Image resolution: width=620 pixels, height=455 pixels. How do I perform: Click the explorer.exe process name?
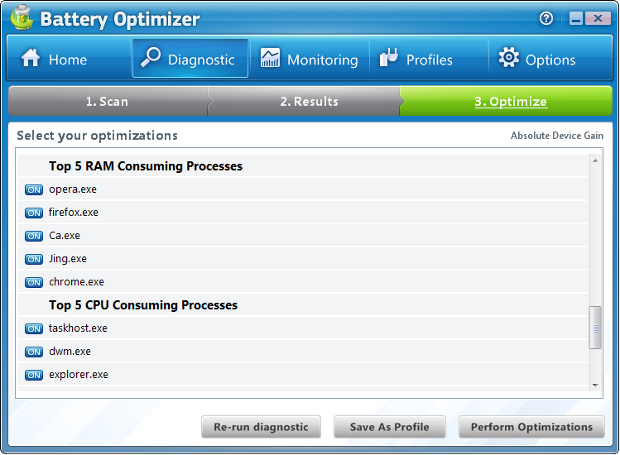point(79,374)
